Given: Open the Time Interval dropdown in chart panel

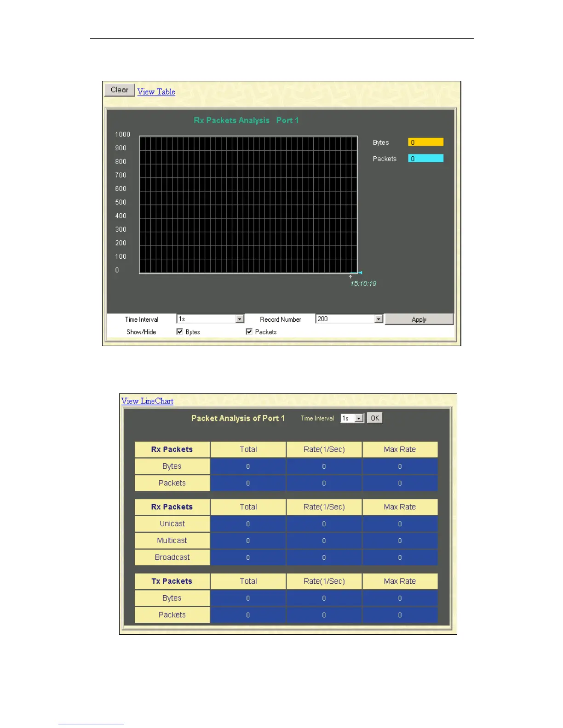Looking at the screenshot, I should point(210,319).
